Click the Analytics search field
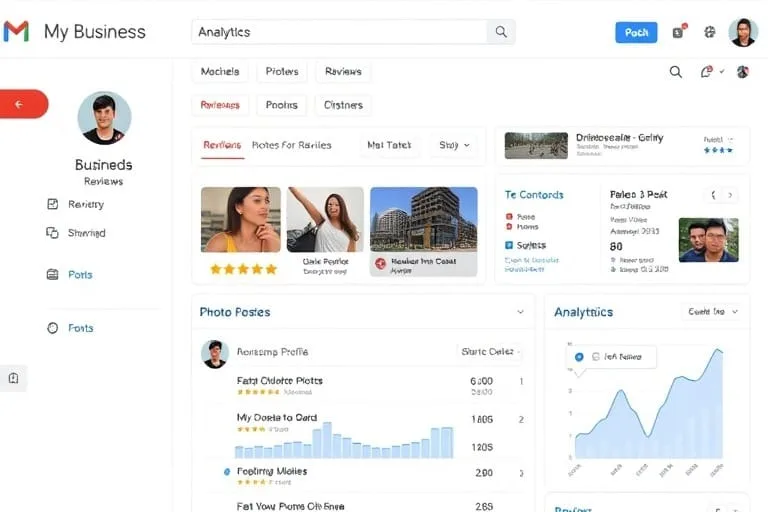Image resolution: width=768 pixels, height=512 pixels. [x=340, y=32]
